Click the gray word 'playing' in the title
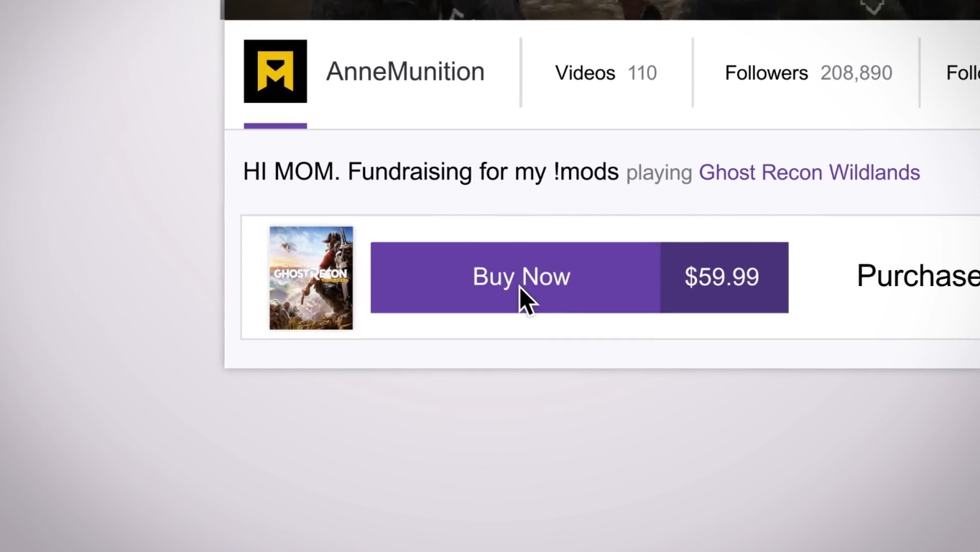The height and width of the screenshot is (552, 980). point(659,173)
